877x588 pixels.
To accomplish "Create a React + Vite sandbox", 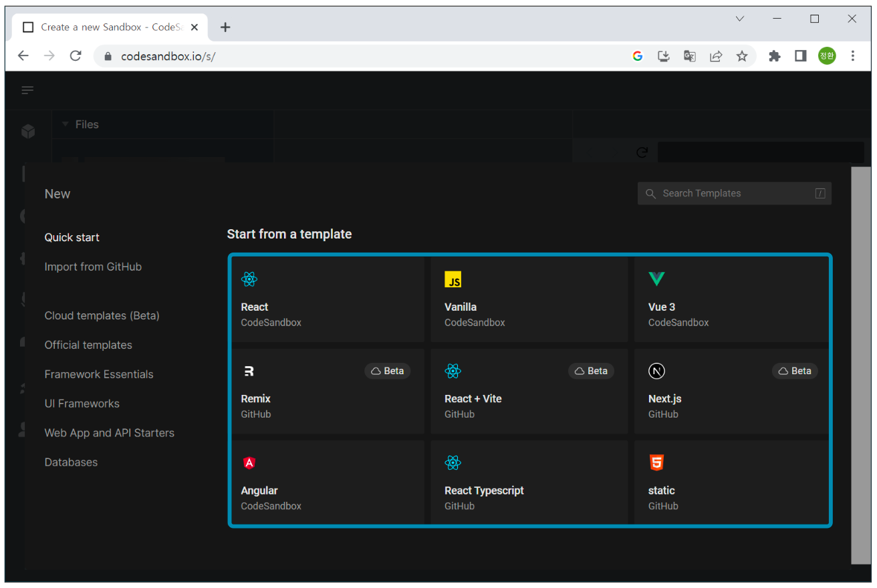I will point(529,392).
